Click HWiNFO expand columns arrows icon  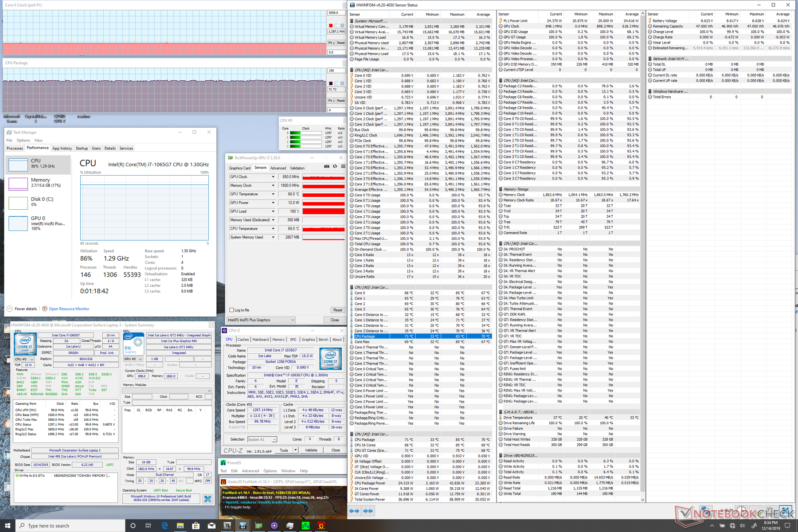[x=354, y=511]
